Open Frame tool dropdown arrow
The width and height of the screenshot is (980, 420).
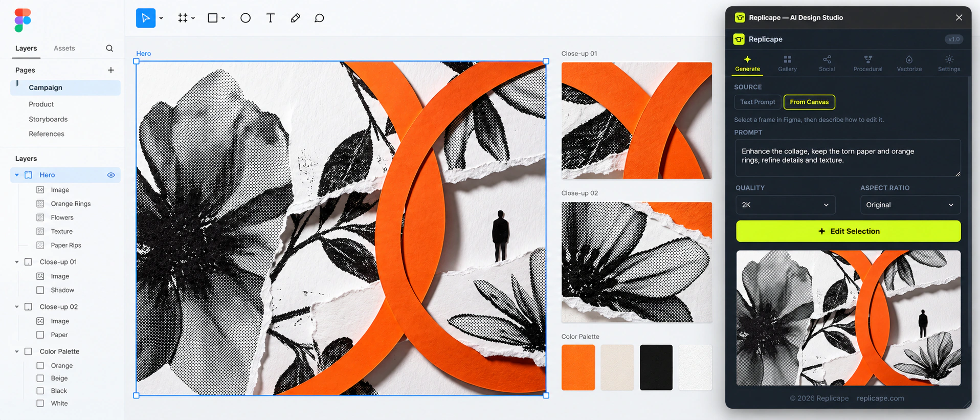coord(193,18)
